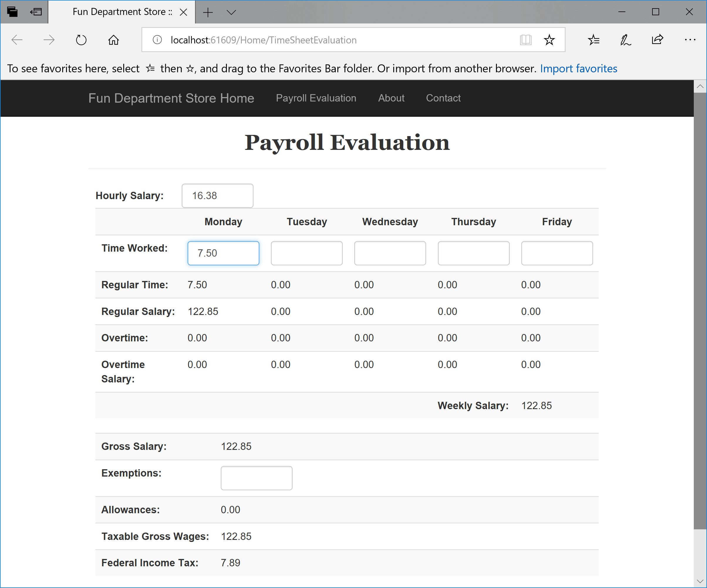Open the Favorites hub icon

593,40
